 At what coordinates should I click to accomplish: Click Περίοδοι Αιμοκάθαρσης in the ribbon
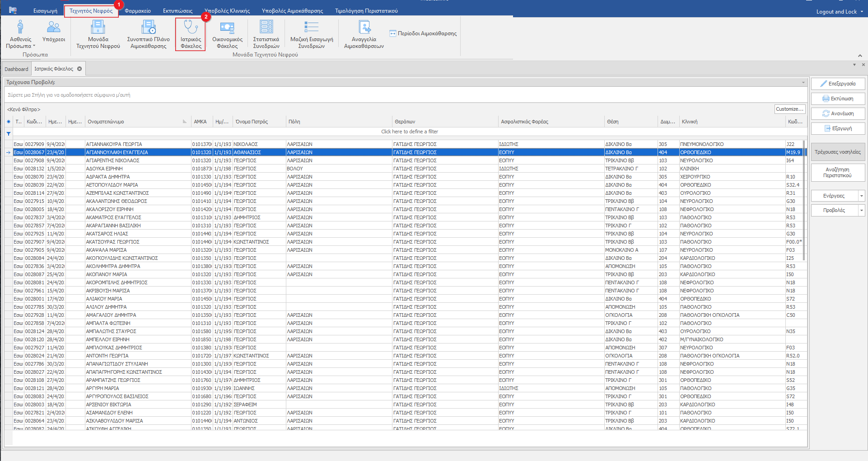423,33
